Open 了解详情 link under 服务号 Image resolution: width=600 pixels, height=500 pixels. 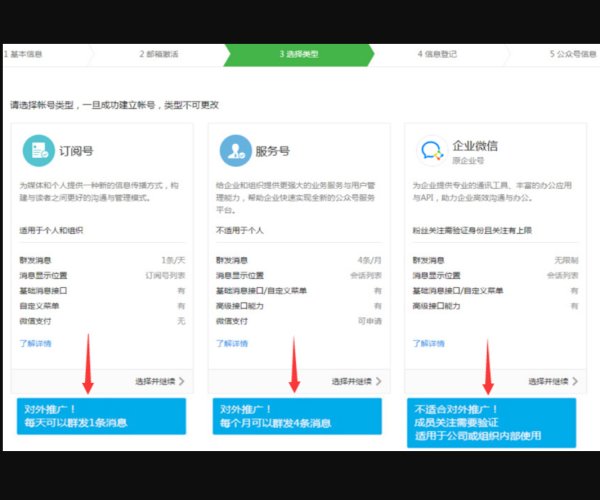232,343
